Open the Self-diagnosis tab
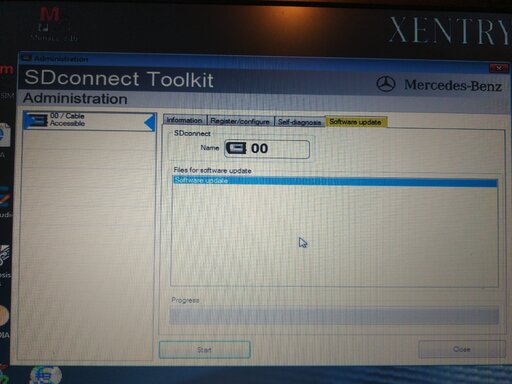This screenshot has height=384, width=512. click(x=299, y=122)
